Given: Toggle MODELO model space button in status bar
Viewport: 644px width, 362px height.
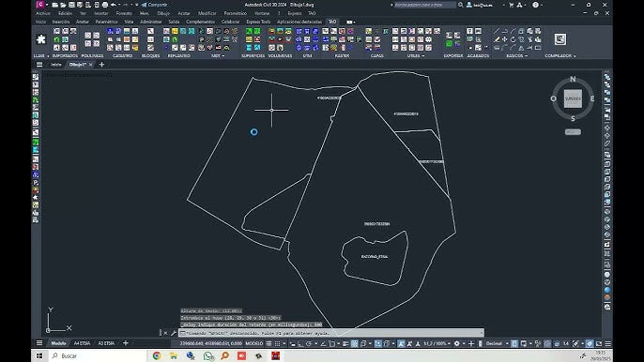Looking at the screenshot, I should tap(253, 343).
